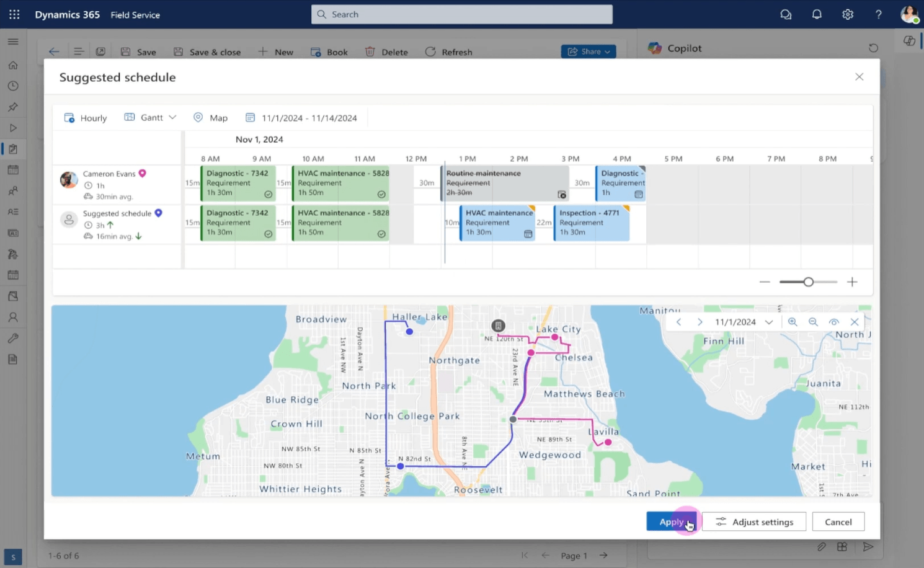The image size is (924, 568).
Task: Toggle the Copilot side panel icon
Action: pos(909,41)
